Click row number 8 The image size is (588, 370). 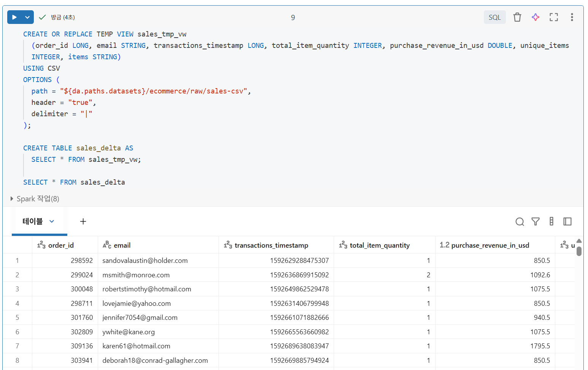click(x=17, y=360)
